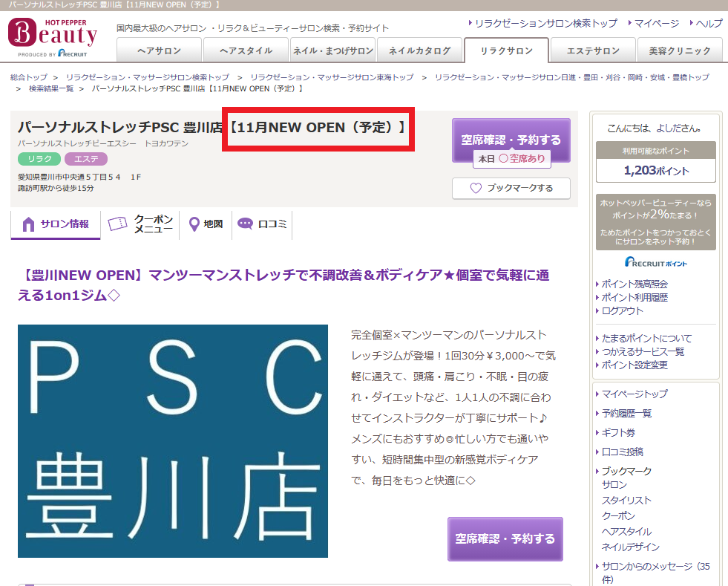
Task: Click the coupon ticket icon
Action: pyautogui.click(x=118, y=224)
